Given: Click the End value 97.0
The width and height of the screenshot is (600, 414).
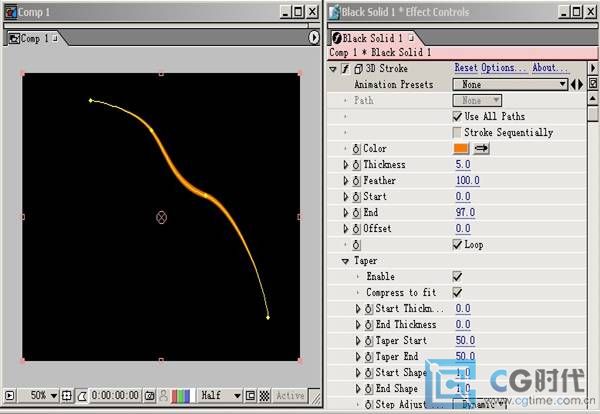Looking at the screenshot, I should (x=465, y=213).
